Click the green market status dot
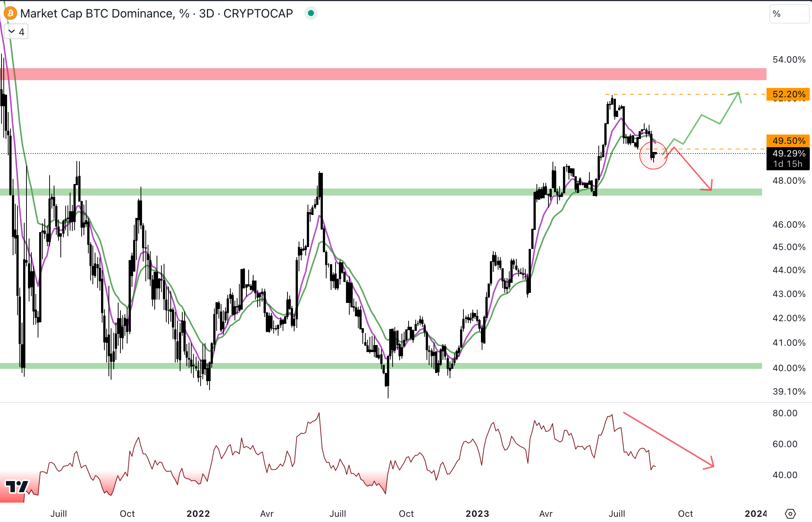The height and width of the screenshot is (522, 812). (311, 13)
